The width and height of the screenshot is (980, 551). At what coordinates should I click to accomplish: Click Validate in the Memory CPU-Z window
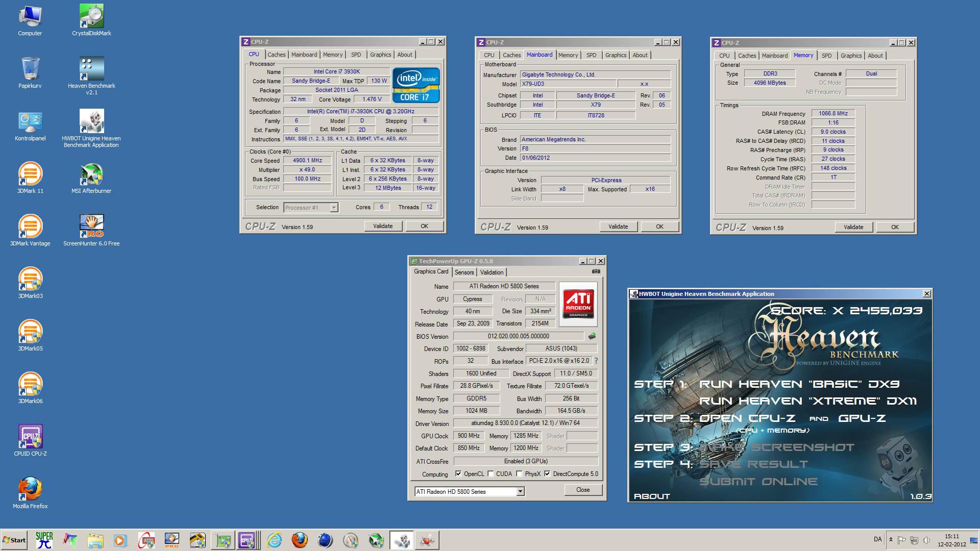pyautogui.click(x=853, y=227)
